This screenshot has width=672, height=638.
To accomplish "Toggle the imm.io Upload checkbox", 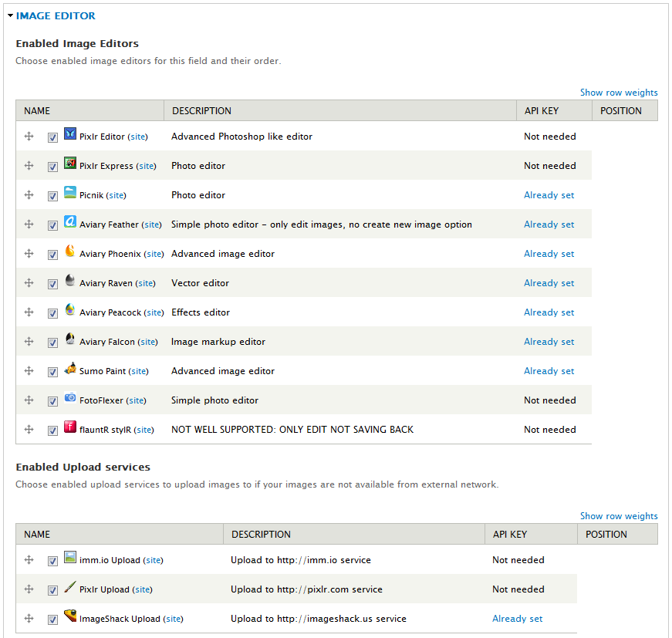I will (52, 561).
